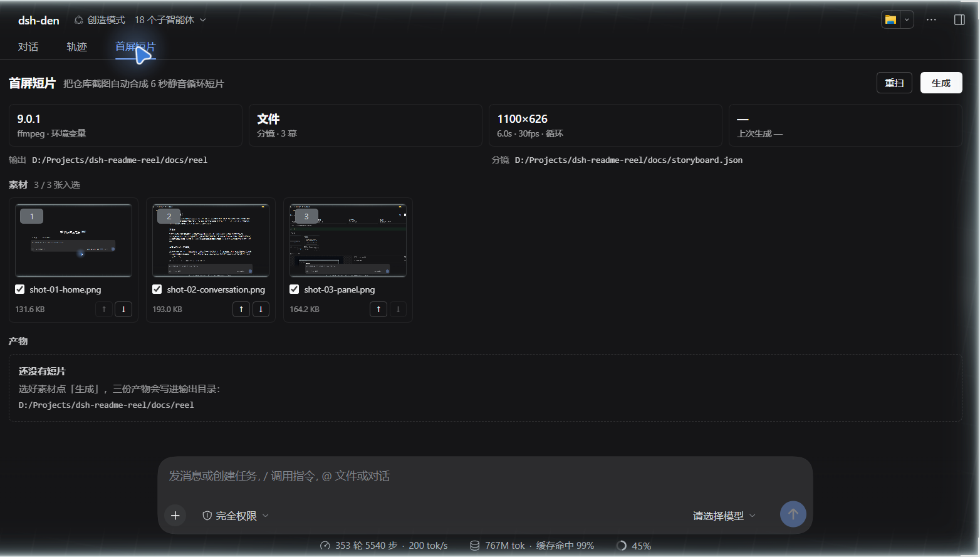Click the plus attach button
Viewport: 980px width, 557px height.
click(175, 516)
